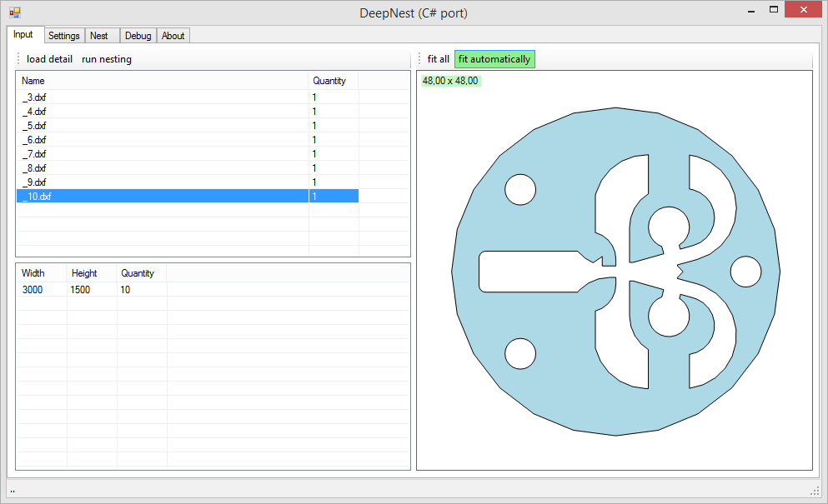Select the _5.dxf detail entry
Image resolution: width=828 pixels, height=504 pixels.
(35, 126)
